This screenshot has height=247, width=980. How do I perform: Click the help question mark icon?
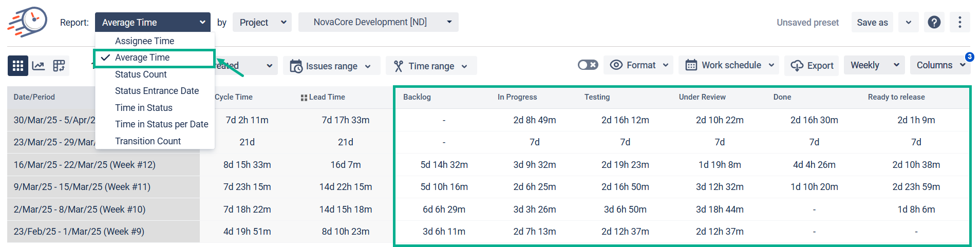coord(934,22)
